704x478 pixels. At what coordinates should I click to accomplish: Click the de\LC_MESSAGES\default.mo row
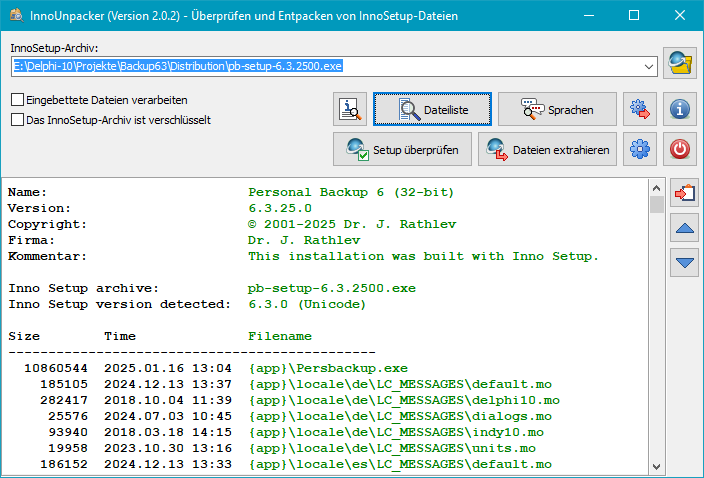point(280,385)
